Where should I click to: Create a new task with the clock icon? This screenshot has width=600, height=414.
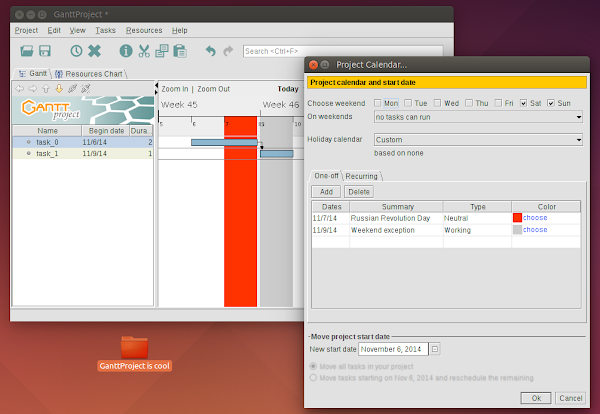(76, 51)
